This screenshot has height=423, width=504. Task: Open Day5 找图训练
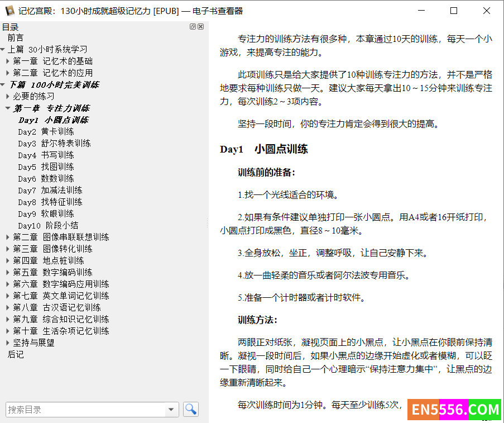[x=46, y=167]
